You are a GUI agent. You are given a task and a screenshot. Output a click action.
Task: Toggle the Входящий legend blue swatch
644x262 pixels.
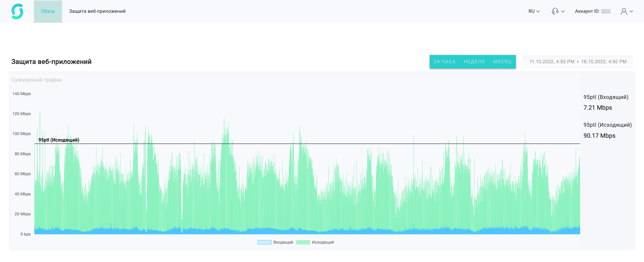point(264,242)
